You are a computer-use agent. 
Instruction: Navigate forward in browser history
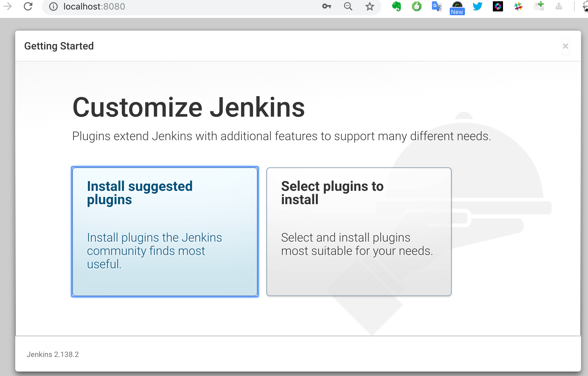point(8,7)
